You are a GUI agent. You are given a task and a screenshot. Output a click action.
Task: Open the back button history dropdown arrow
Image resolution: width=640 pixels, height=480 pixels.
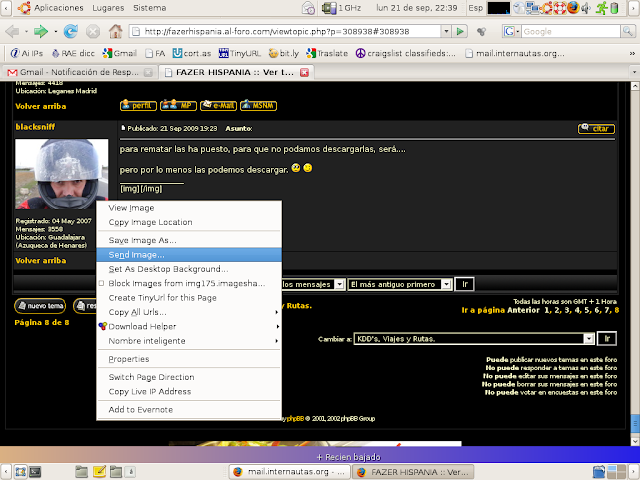click(26, 31)
